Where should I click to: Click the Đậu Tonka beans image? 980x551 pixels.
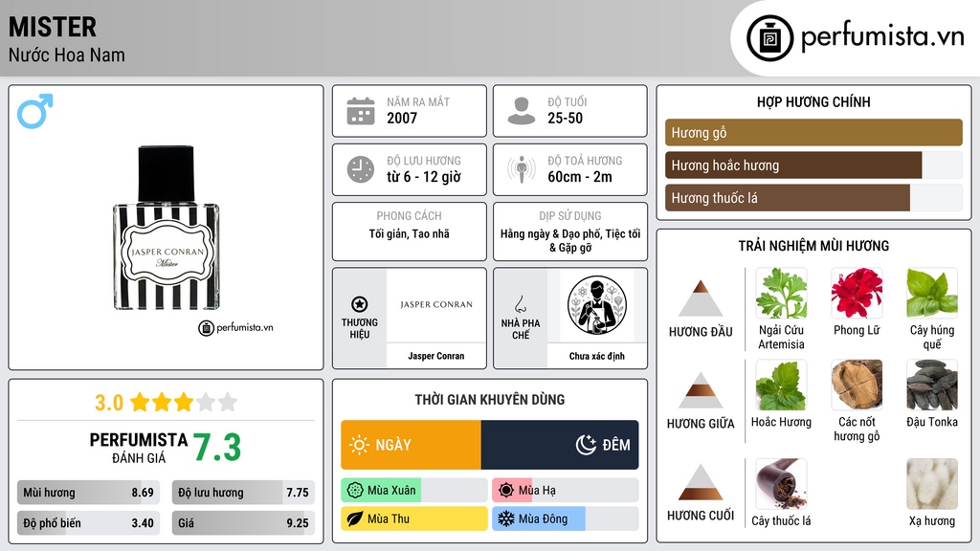932,386
